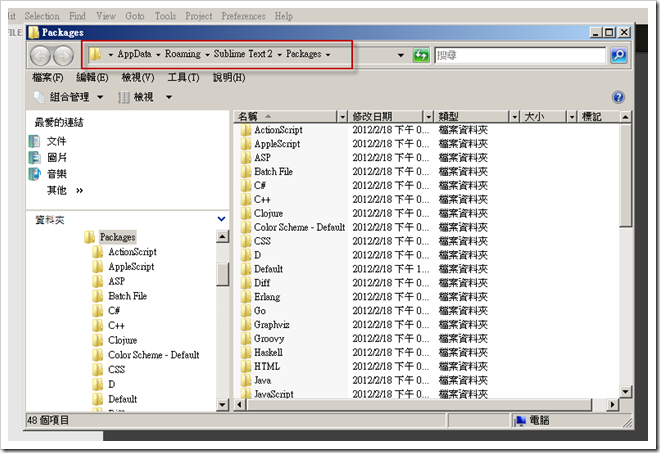Open the 說明(H) menu
This screenshot has width=660, height=453.
pyautogui.click(x=229, y=77)
